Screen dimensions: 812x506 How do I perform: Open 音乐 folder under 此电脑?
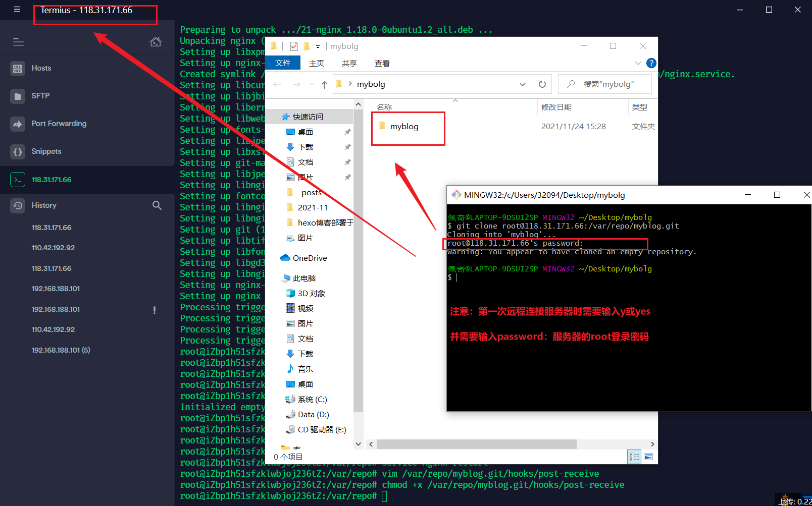click(x=305, y=369)
